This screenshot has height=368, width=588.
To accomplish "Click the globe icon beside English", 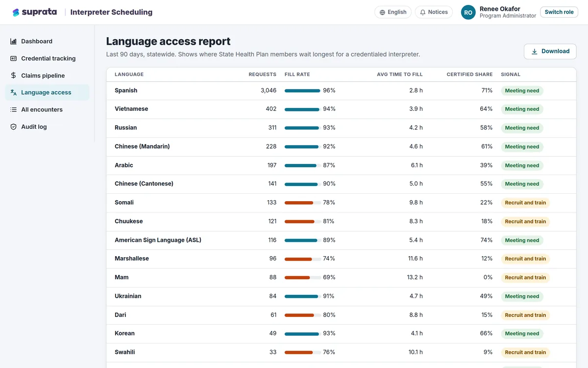I will [382, 12].
